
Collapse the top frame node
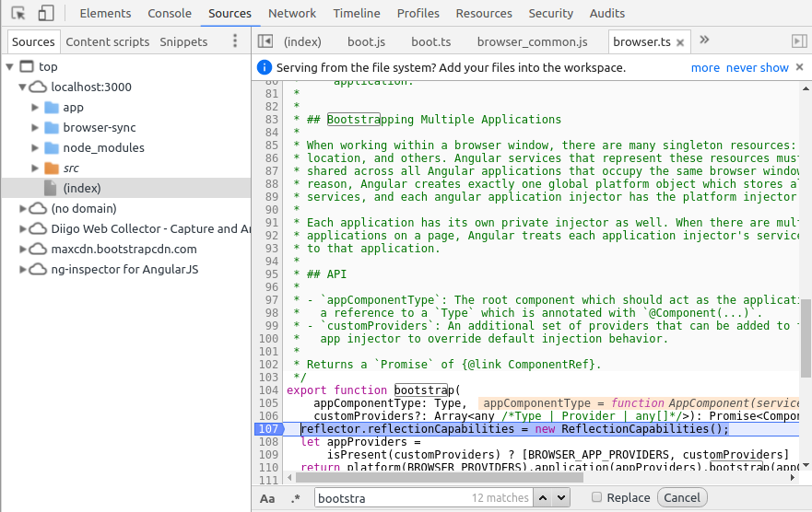9,66
